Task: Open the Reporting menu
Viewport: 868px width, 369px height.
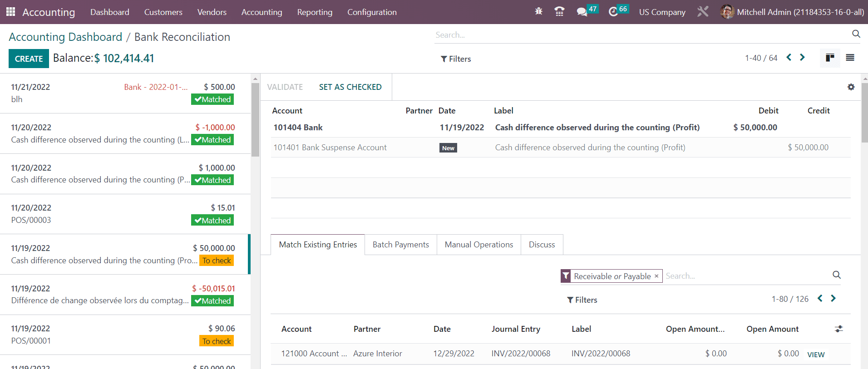Action: pyautogui.click(x=315, y=12)
